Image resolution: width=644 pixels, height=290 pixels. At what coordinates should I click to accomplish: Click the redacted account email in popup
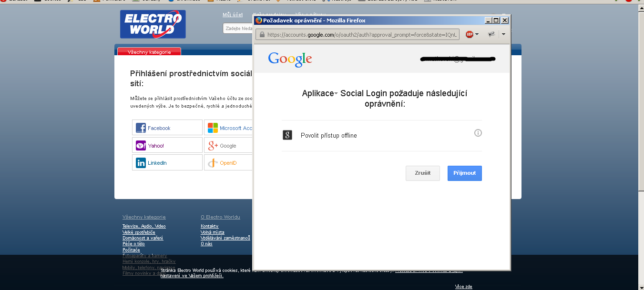(457, 59)
